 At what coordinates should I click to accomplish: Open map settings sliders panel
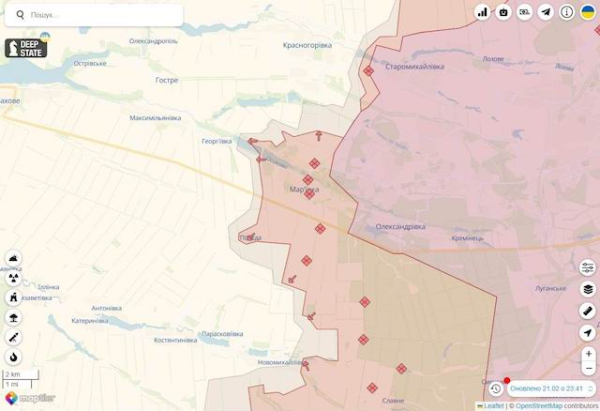(587, 268)
